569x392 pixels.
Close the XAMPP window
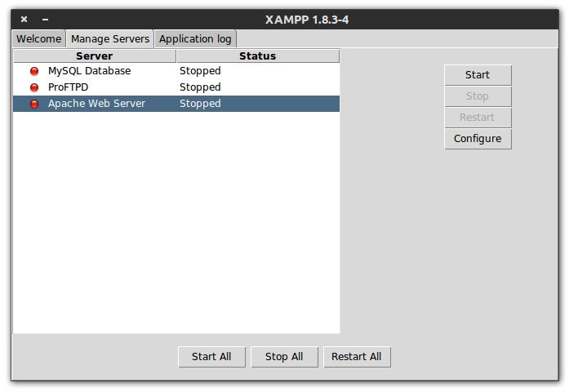pyautogui.click(x=24, y=20)
